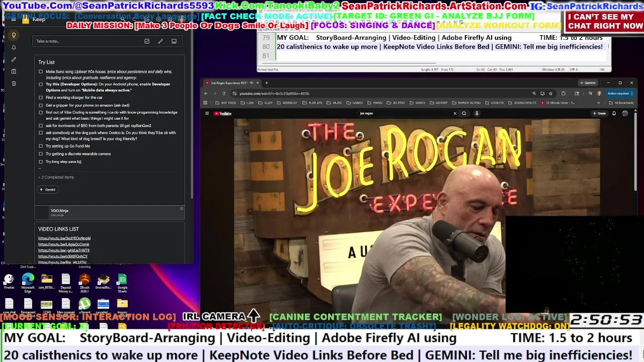Screen dimensions: 644x362
Task: Open Chrome extensions puzzle icon
Action: click(563, 94)
